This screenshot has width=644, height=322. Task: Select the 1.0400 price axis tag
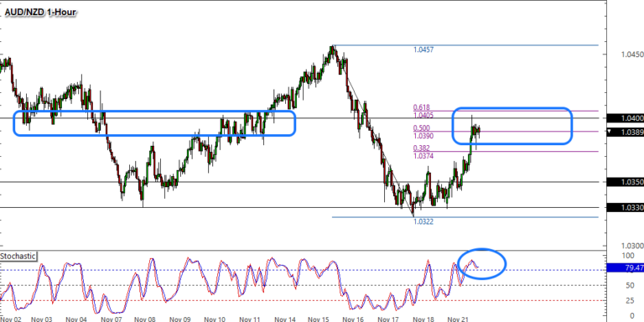click(625, 118)
